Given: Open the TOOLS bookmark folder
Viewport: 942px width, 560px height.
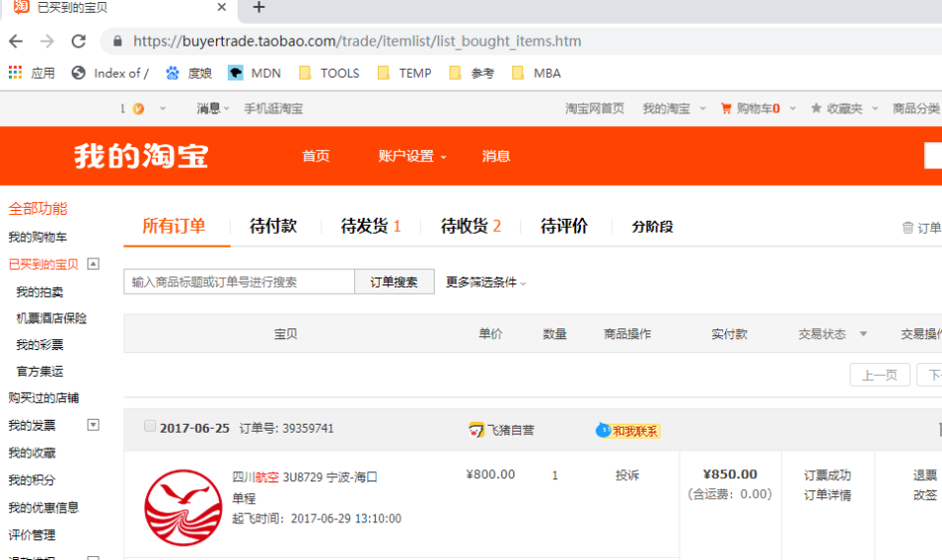Looking at the screenshot, I should 329,73.
